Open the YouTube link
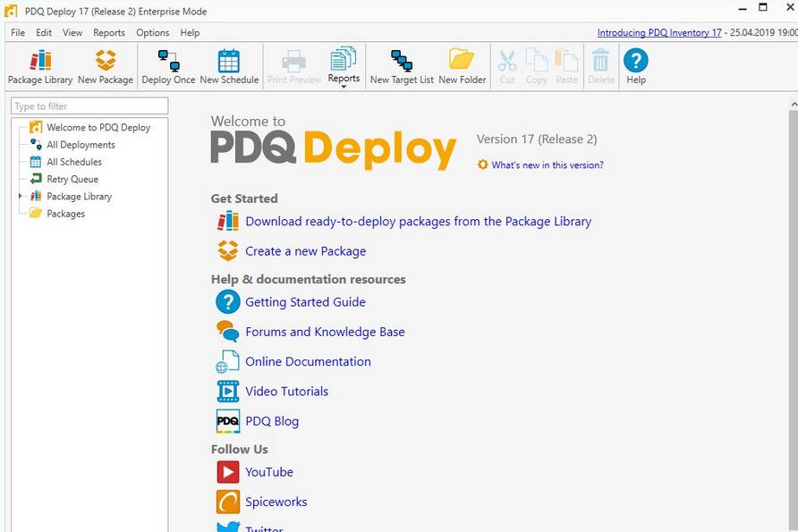798x532 pixels. coord(269,472)
